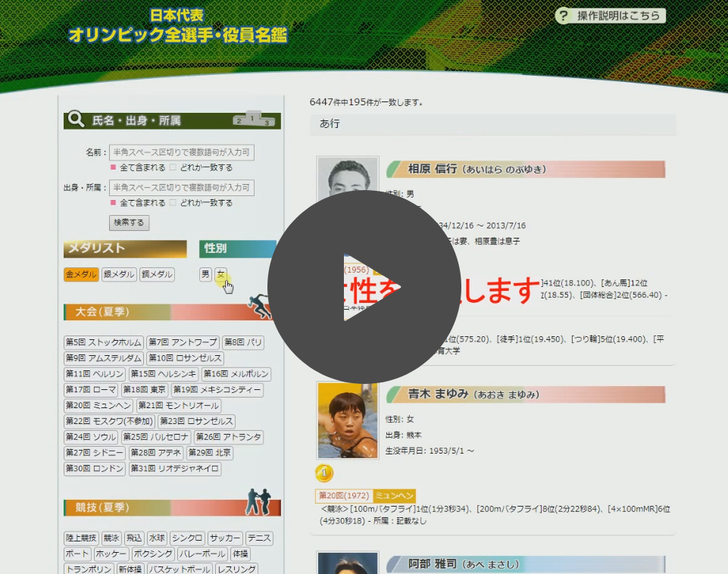Screen dimensions: 728x574
Task: Filter by シンクロ sport
Action: 187,538
